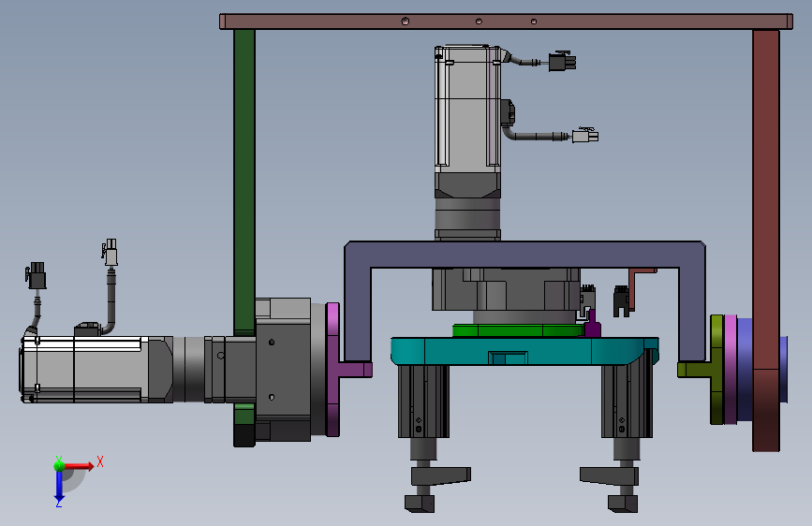Select the left clamp arm below the cylinder
Image resolution: width=812 pixels, height=526 pixels.
[441, 475]
